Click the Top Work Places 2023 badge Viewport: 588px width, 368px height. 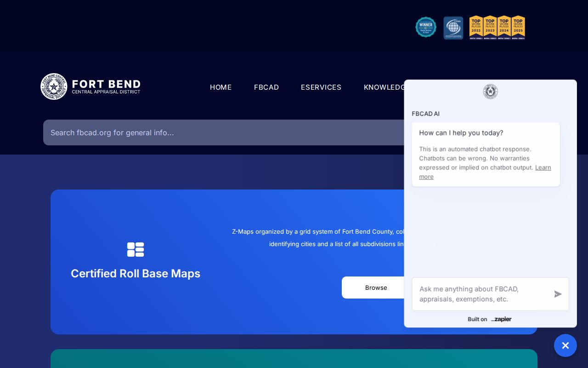coord(490,28)
